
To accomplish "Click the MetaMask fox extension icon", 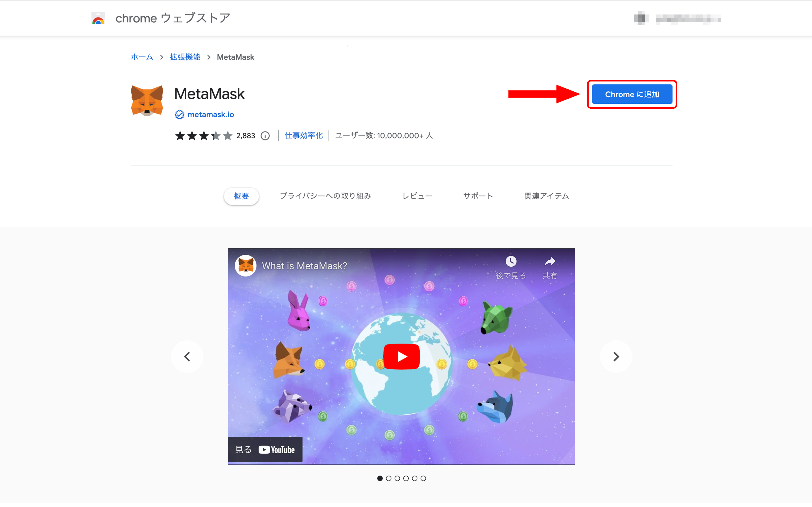I will coord(147,100).
